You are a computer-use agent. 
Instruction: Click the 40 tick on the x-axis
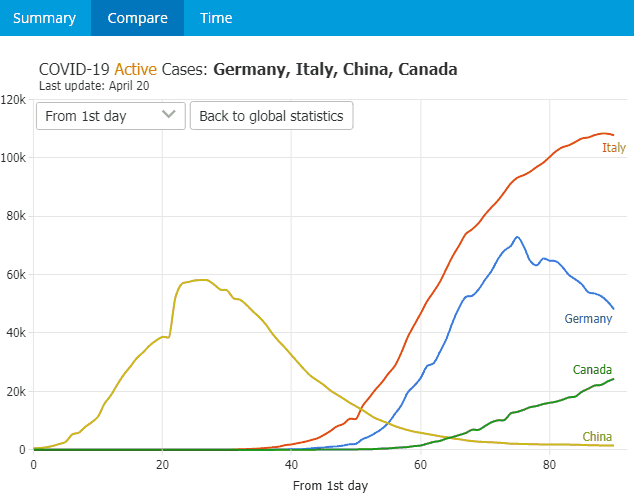click(x=291, y=465)
